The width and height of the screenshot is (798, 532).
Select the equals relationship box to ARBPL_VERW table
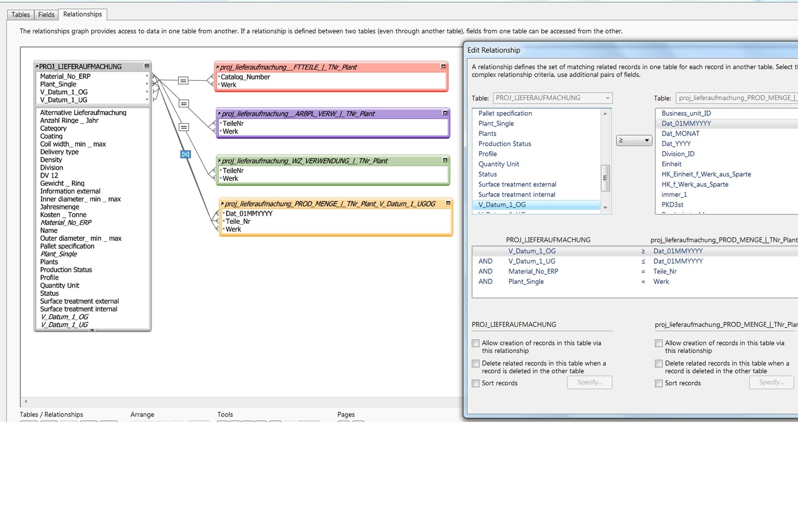[x=184, y=103]
